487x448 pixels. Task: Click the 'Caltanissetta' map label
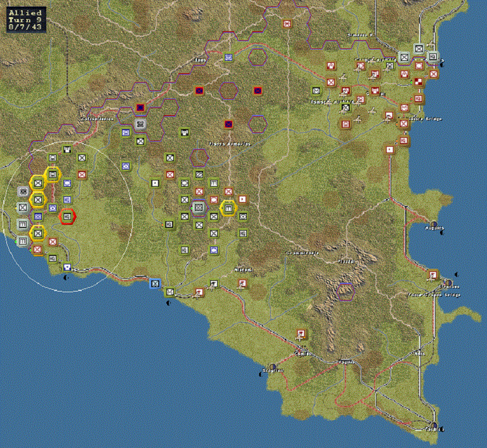point(97,119)
